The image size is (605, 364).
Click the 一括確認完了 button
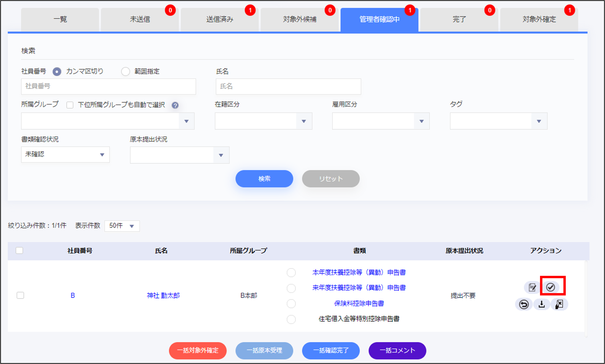(x=331, y=350)
